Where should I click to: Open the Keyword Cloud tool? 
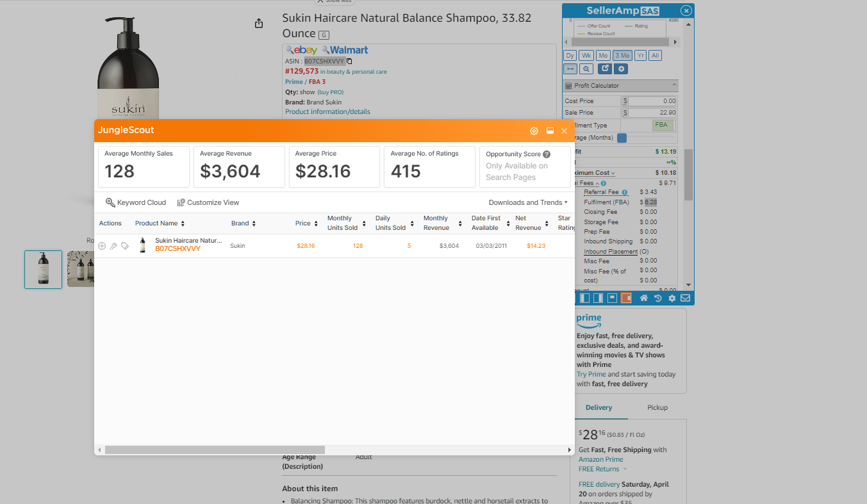(x=136, y=202)
